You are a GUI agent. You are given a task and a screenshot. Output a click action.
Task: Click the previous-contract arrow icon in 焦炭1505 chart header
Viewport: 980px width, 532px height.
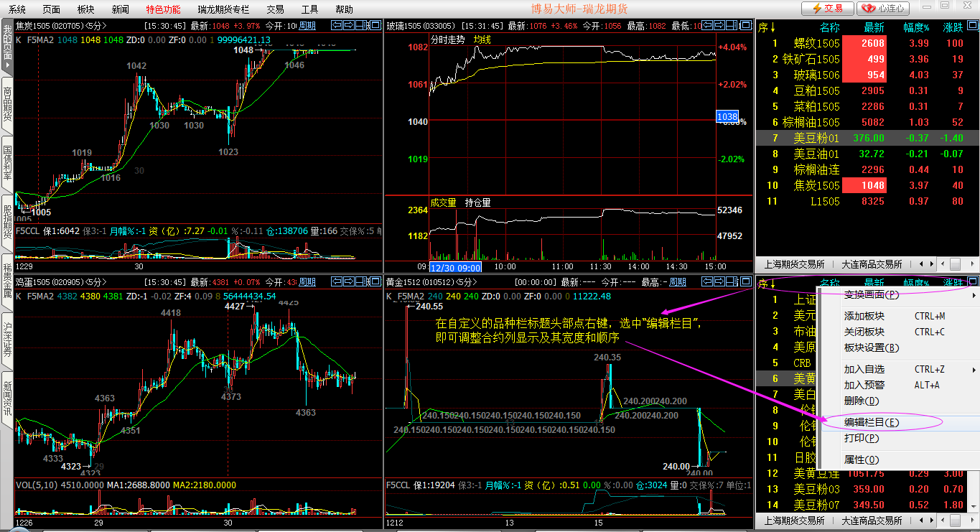coord(336,26)
